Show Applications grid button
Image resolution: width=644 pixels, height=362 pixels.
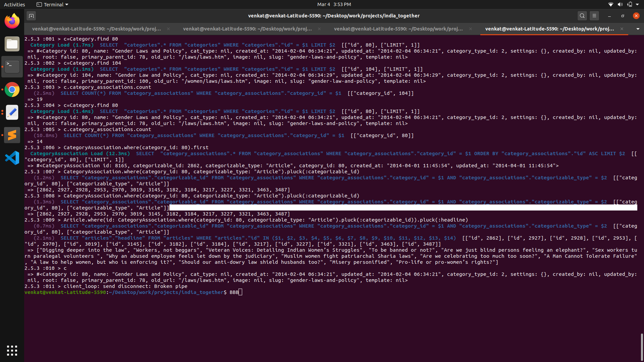click(x=12, y=350)
